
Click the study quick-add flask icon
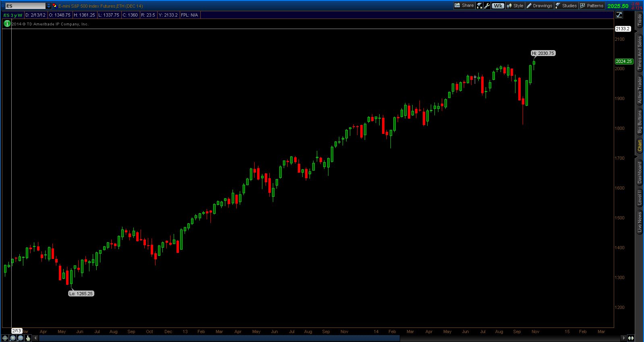(x=480, y=6)
